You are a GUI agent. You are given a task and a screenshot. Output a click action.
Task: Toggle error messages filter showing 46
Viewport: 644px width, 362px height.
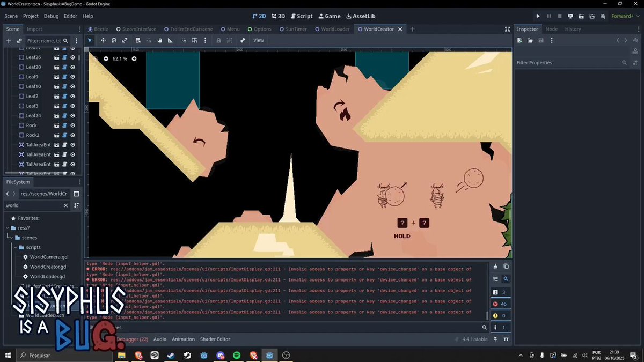(x=500, y=304)
